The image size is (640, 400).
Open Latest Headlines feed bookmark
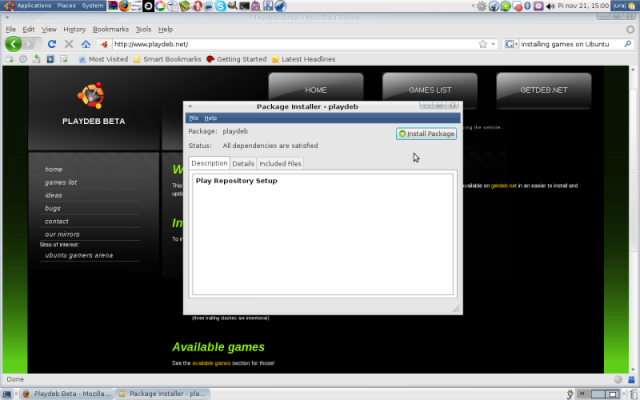point(303,59)
